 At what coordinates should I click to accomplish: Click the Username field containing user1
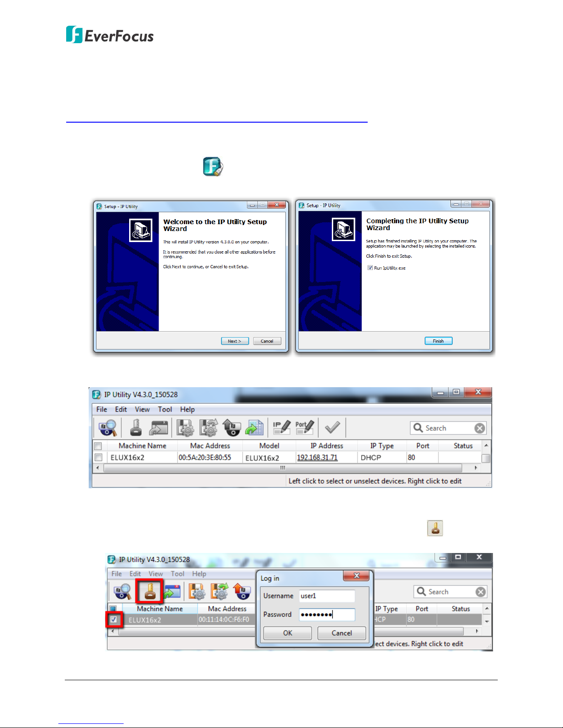pos(327,596)
